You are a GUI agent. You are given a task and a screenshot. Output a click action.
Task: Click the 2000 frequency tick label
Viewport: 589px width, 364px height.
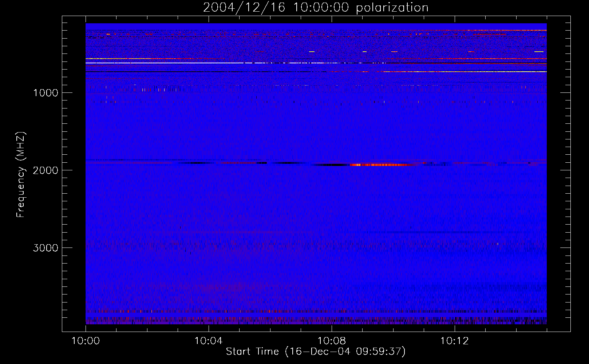[x=46, y=170]
